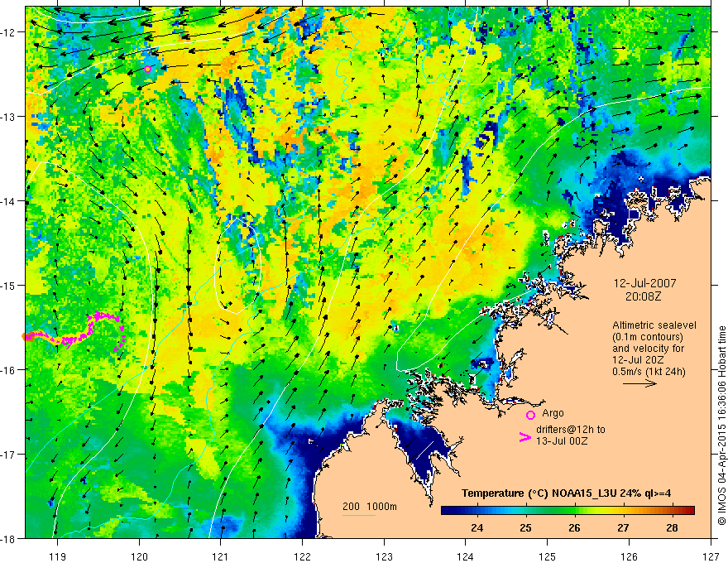Screen dimensions: 728x563
Task: Click the cyan 200 1000m isobath legend line
Action: pyautogui.click(x=359, y=515)
